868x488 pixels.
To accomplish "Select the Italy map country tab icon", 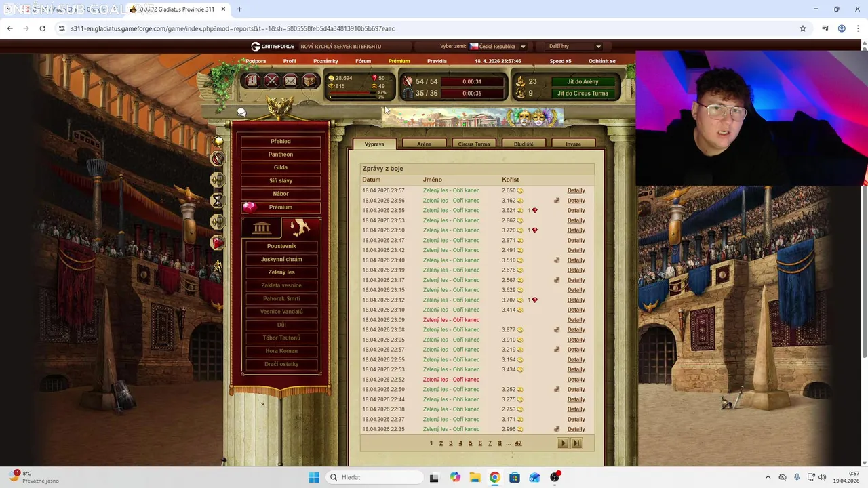I will (300, 227).
